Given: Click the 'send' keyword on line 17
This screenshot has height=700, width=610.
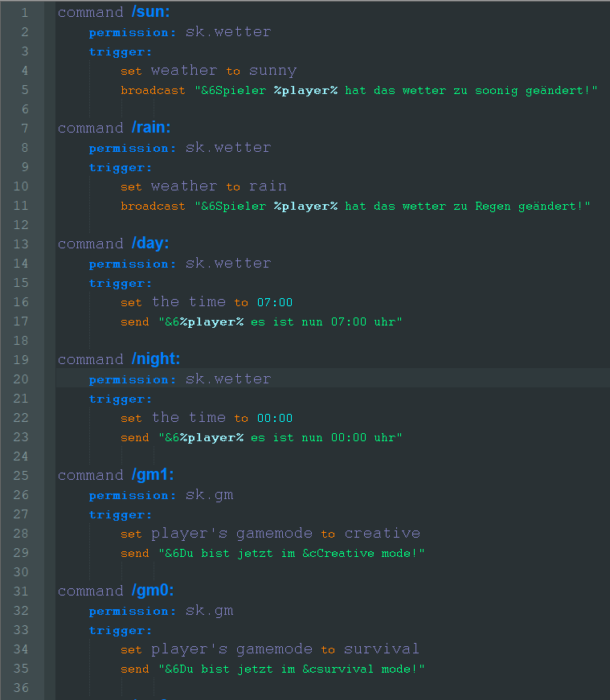Looking at the screenshot, I should tap(135, 322).
